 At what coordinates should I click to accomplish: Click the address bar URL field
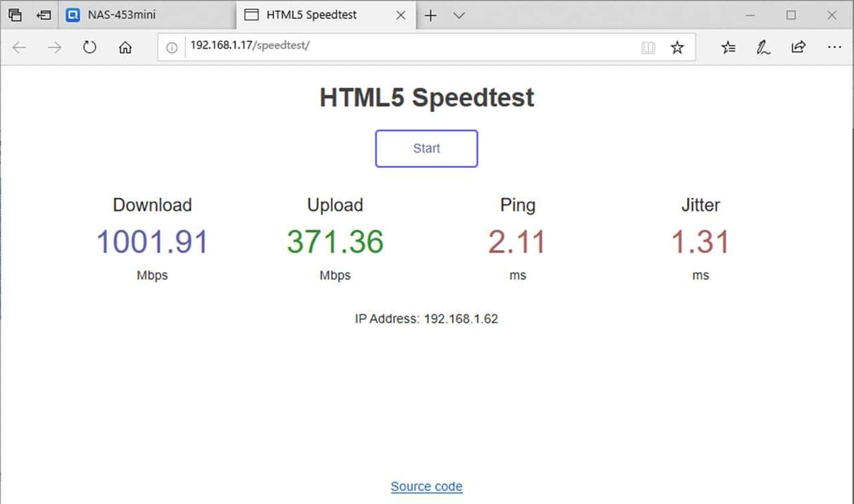pyautogui.click(x=400, y=47)
